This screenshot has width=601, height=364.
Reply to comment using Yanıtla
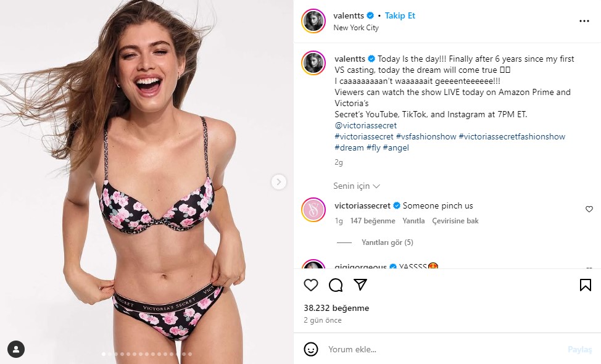pyautogui.click(x=413, y=221)
